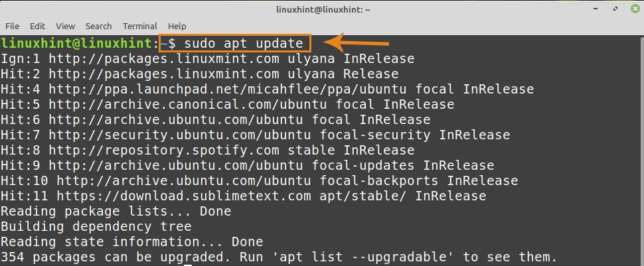Click the '354 packages can be upgraded' line

[x=278, y=257]
